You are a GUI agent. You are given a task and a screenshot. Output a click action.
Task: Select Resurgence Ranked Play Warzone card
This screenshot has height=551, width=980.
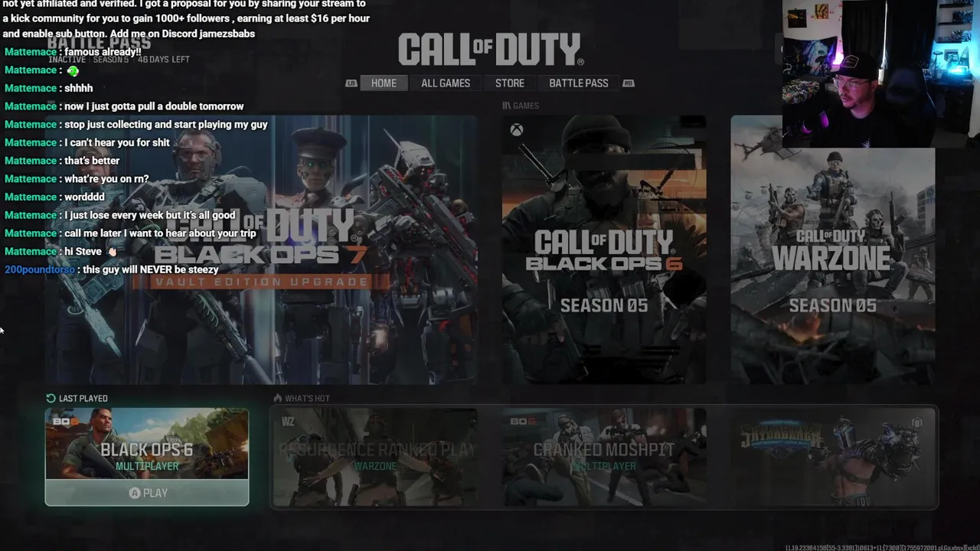[x=375, y=457]
